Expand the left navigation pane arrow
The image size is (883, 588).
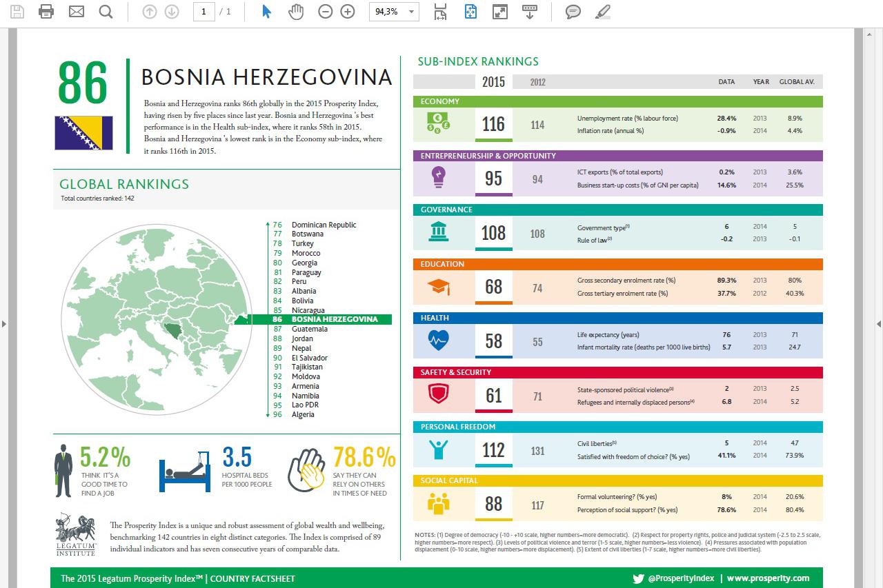click(x=4, y=323)
